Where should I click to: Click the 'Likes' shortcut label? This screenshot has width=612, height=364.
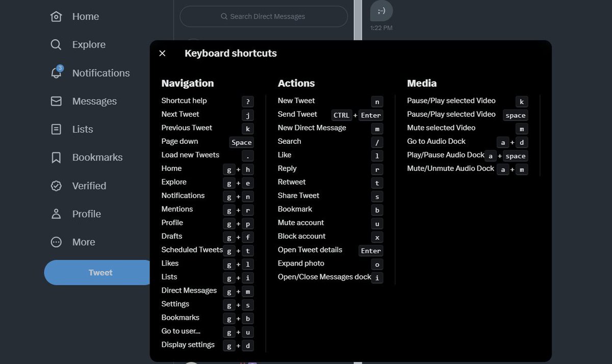(170, 263)
